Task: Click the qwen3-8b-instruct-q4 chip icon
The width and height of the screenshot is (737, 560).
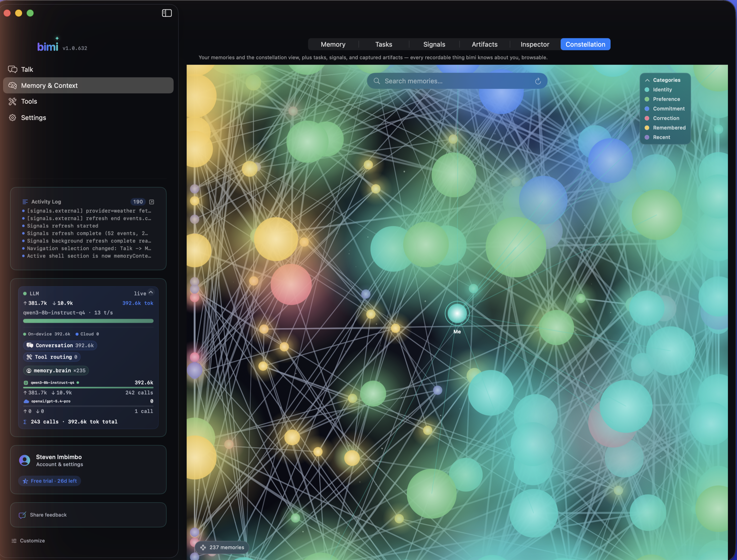Action: pos(26,383)
